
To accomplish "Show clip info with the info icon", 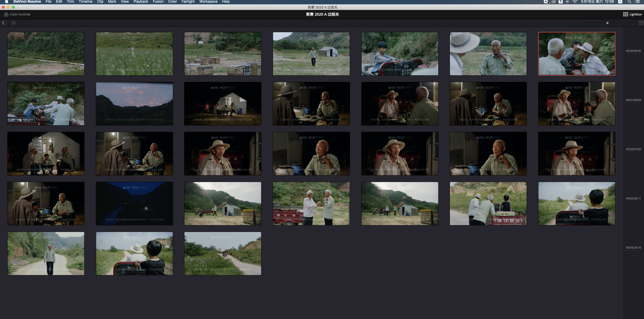I will [14, 23].
